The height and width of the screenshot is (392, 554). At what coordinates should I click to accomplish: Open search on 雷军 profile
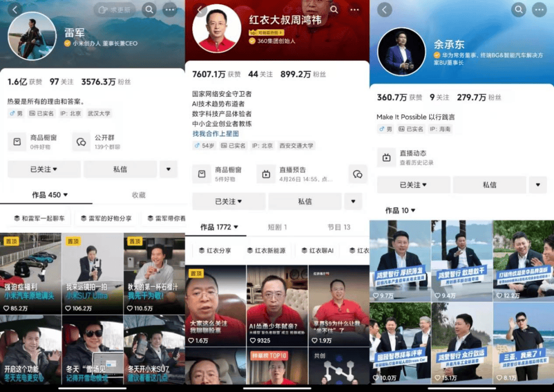pos(150,10)
